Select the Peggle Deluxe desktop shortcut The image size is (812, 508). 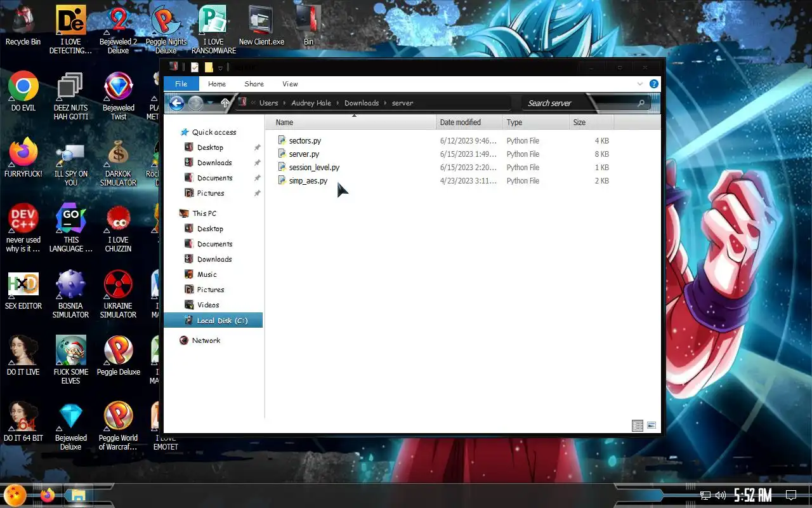click(119, 355)
